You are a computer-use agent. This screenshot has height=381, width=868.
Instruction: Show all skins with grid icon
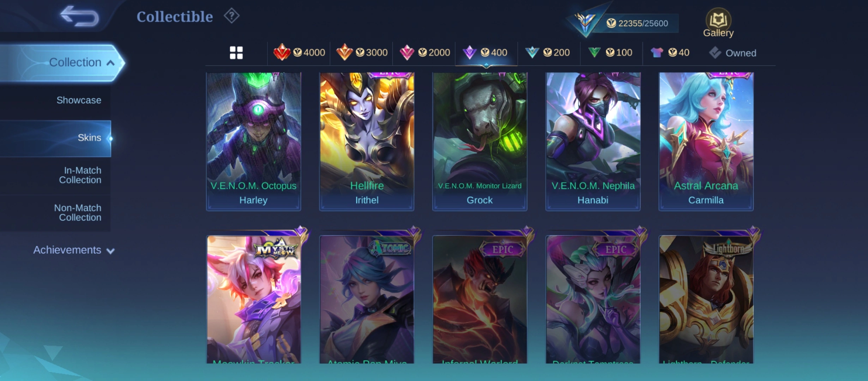[236, 53]
